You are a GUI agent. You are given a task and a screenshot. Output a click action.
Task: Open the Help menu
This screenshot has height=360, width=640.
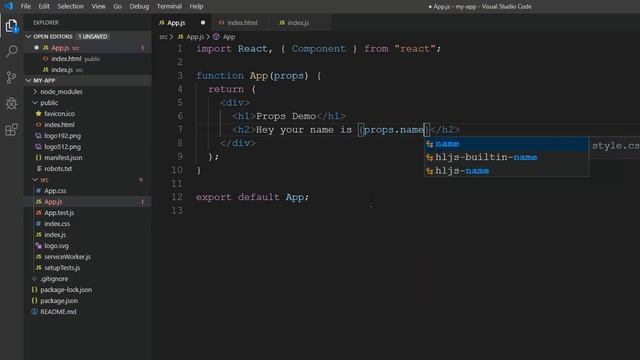196,7
